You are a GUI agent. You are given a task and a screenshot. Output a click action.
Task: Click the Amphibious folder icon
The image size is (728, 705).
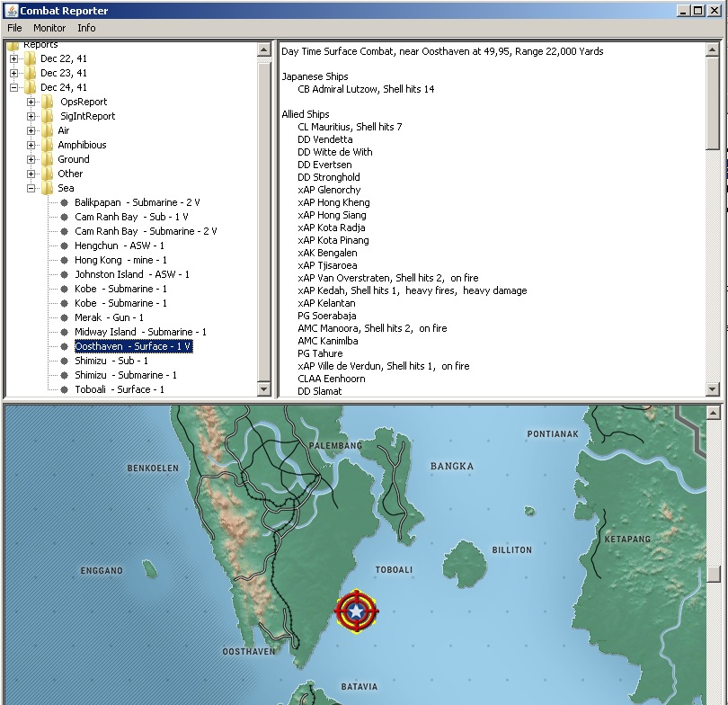point(48,145)
